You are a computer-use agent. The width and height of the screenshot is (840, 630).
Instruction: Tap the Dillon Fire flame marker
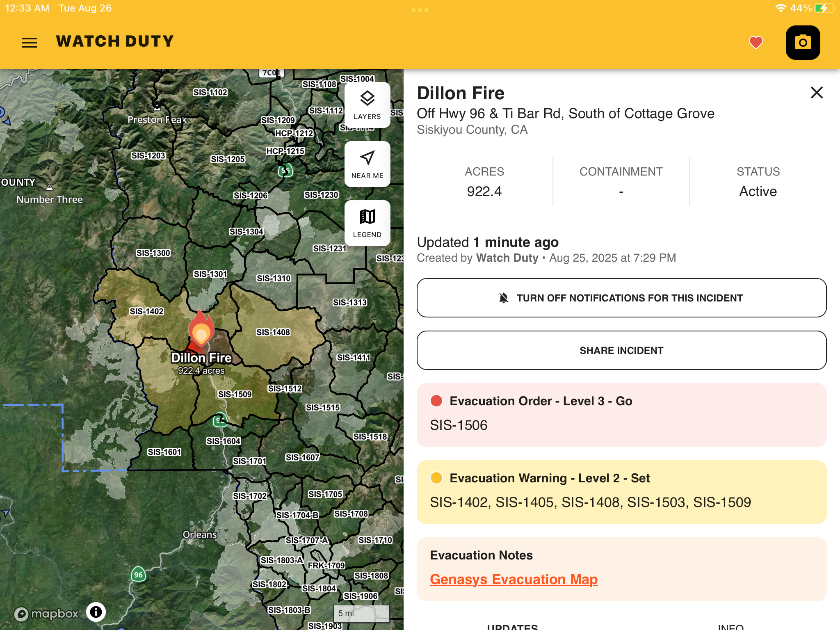tap(201, 329)
